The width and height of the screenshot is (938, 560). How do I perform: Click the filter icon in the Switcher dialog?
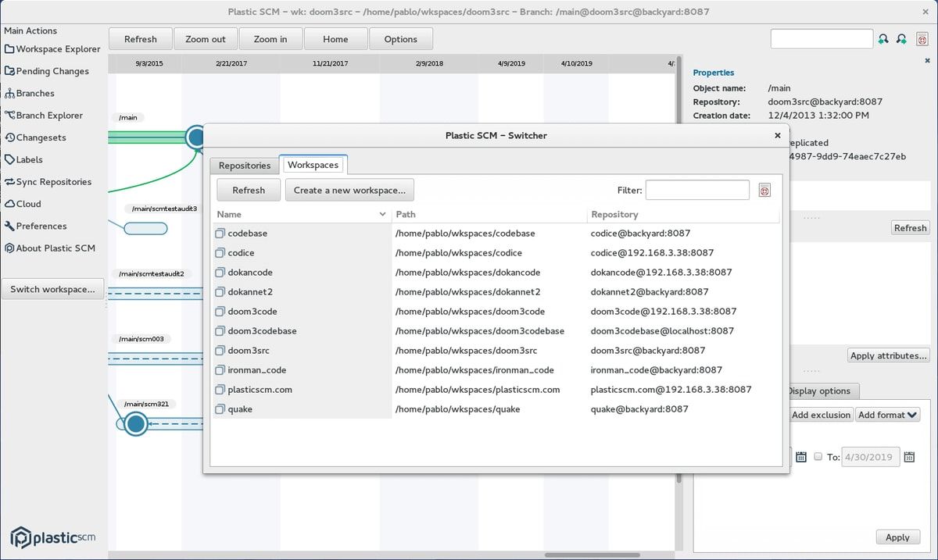pyautogui.click(x=764, y=189)
